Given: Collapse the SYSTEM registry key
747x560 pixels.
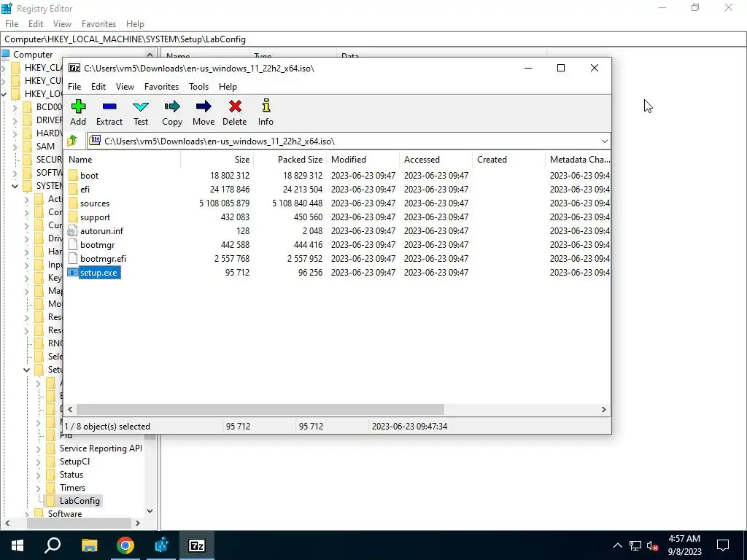Looking at the screenshot, I should pos(15,186).
